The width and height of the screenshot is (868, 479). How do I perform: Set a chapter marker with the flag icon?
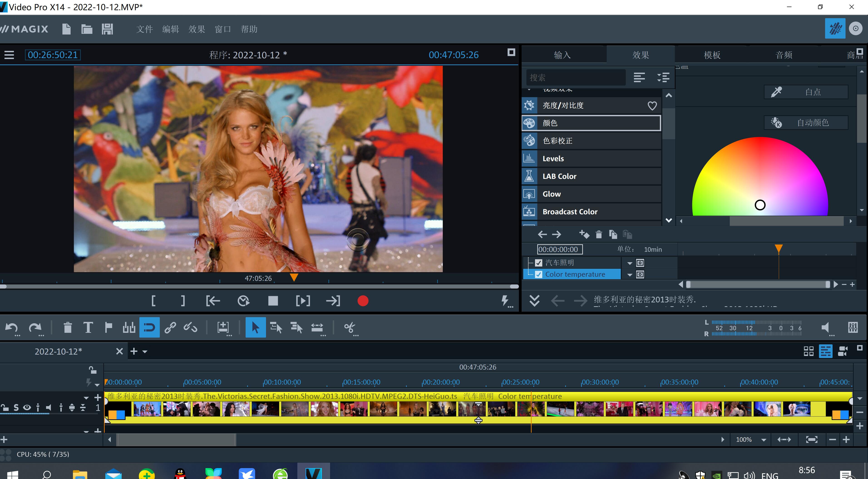pyautogui.click(x=108, y=327)
